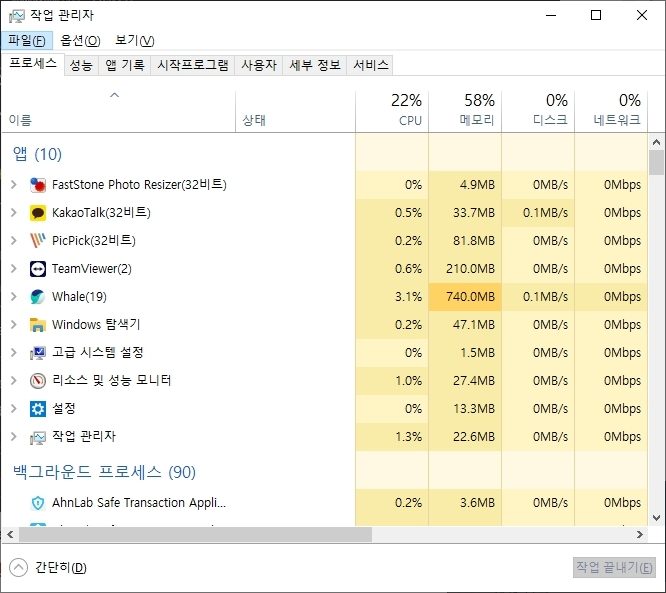Click the vertical scrollbar up arrow
Image resolution: width=666 pixels, height=593 pixels.
click(657, 142)
